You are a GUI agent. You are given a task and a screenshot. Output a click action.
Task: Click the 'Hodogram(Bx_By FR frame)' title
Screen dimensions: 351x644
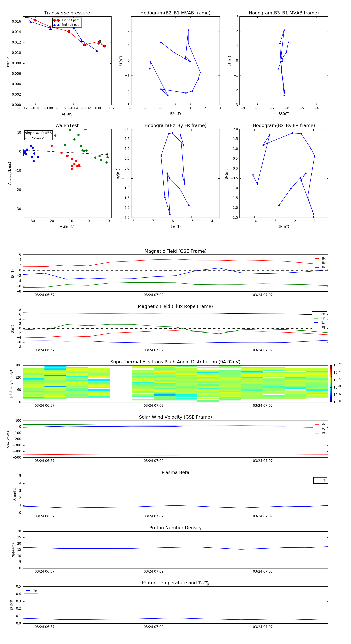284,125
